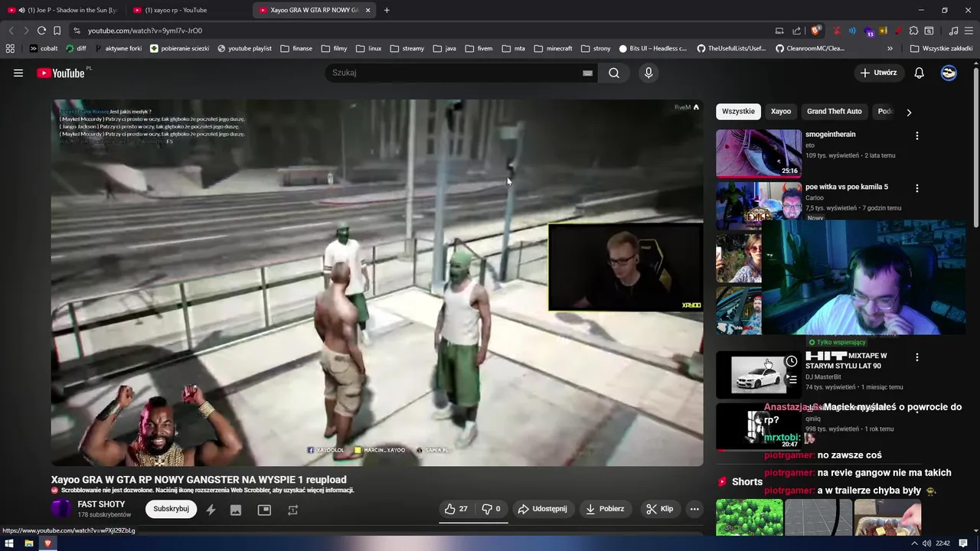Open a new browser tab
This screenshot has height=551, width=980.
387,10
